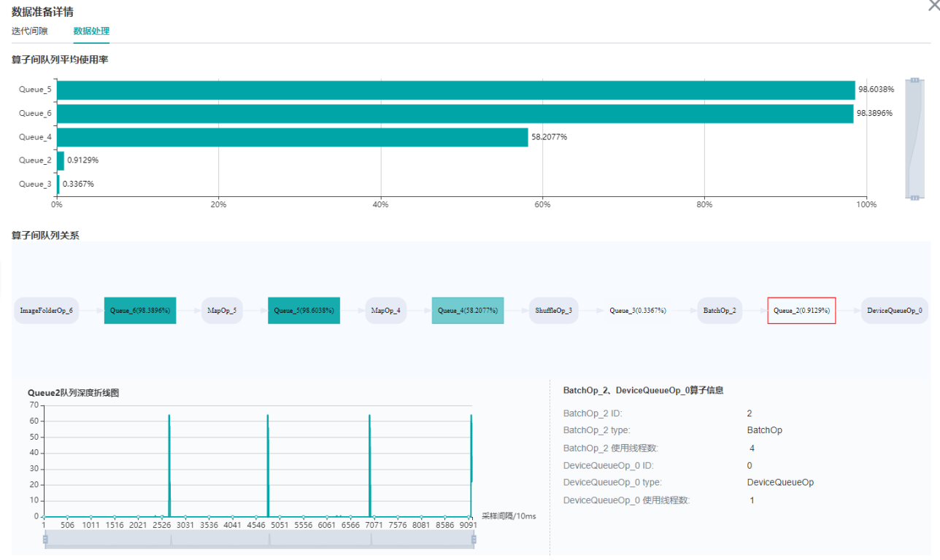940x560 pixels.
Task: Click the DeviceQueueOp_0 operator node
Action: point(894,311)
